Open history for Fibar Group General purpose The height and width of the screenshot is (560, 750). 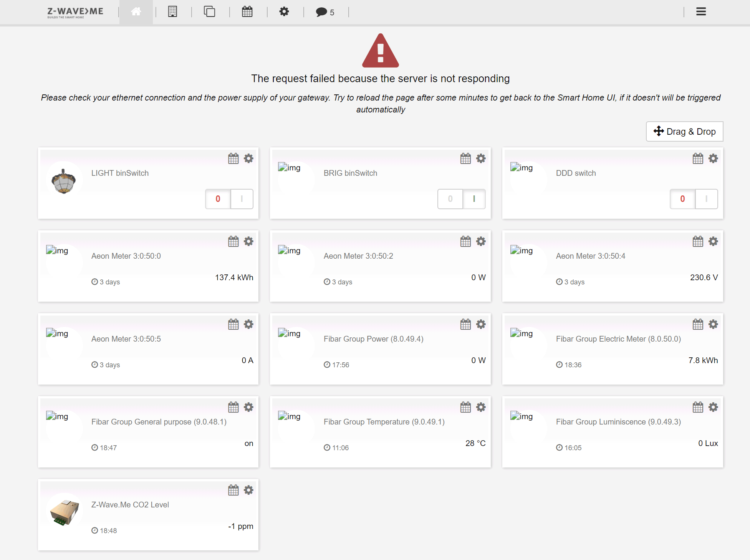(x=233, y=407)
